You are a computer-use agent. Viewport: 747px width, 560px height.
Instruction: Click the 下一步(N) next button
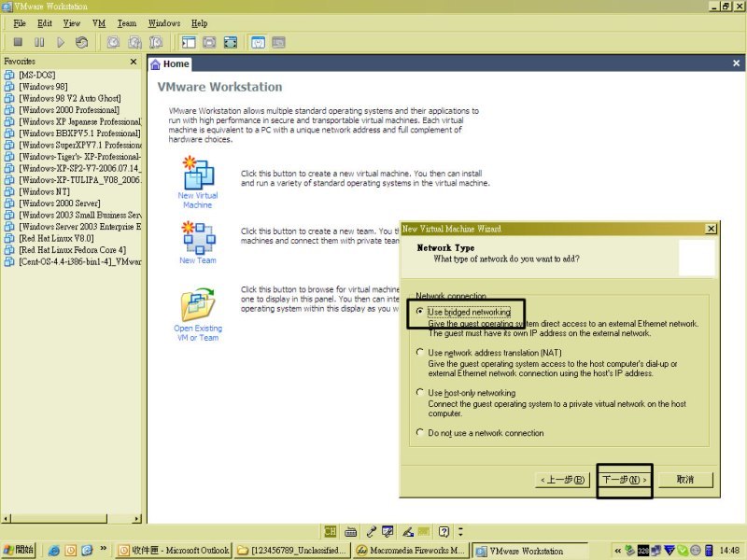(x=624, y=480)
